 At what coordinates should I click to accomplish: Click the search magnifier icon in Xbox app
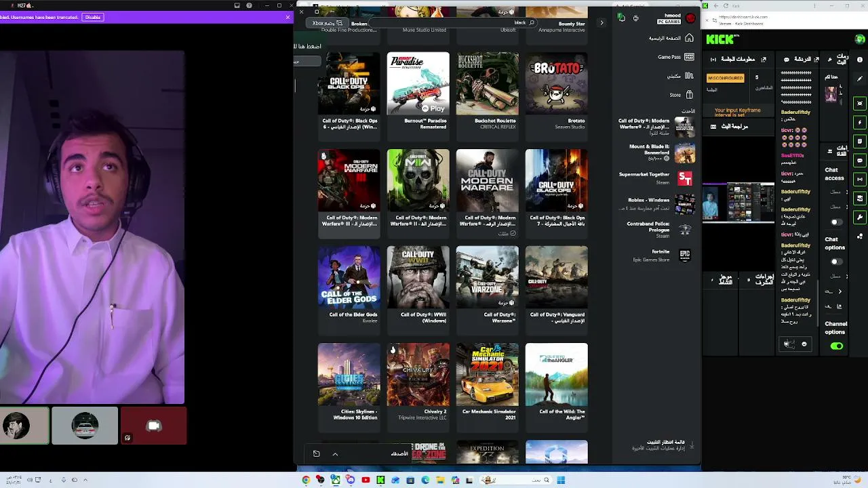click(532, 23)
